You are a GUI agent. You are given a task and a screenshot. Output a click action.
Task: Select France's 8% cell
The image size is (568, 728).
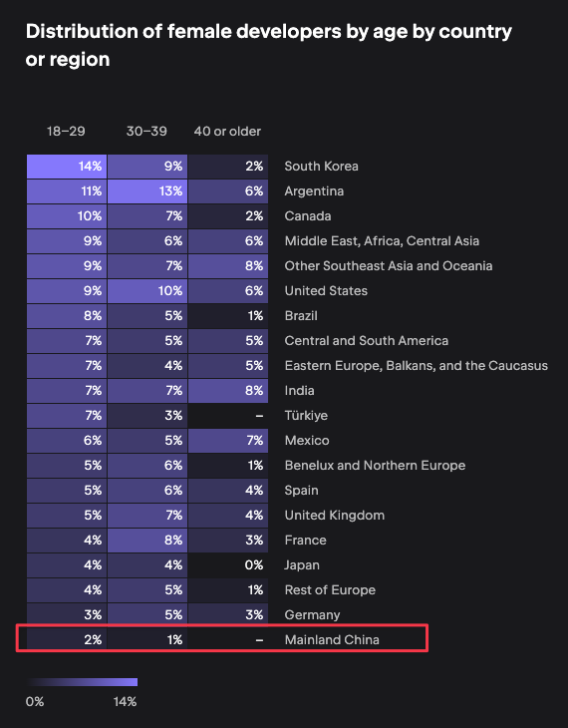tap(147, 541)
